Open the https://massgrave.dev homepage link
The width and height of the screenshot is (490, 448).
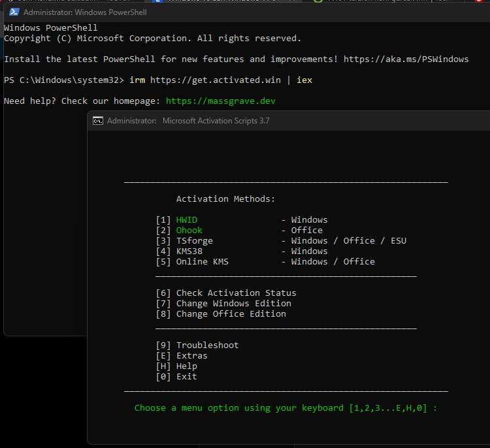click(x=220, y=101)
